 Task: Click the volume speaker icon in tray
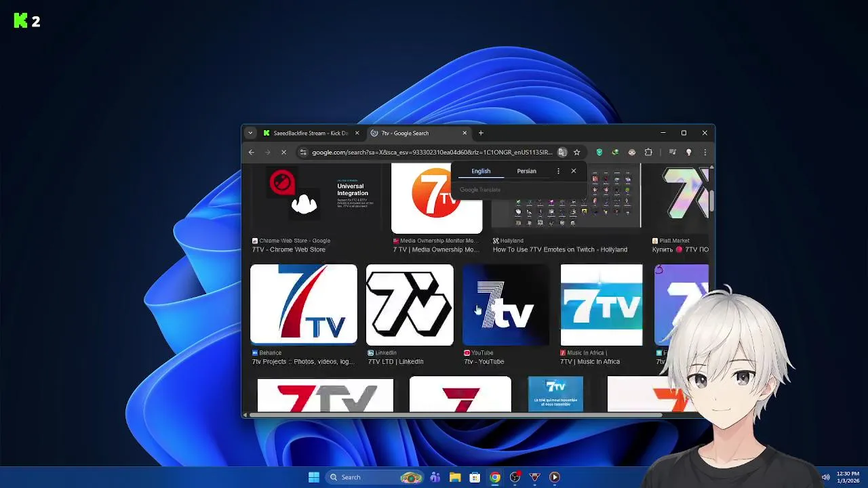click(x=825, y=477)
